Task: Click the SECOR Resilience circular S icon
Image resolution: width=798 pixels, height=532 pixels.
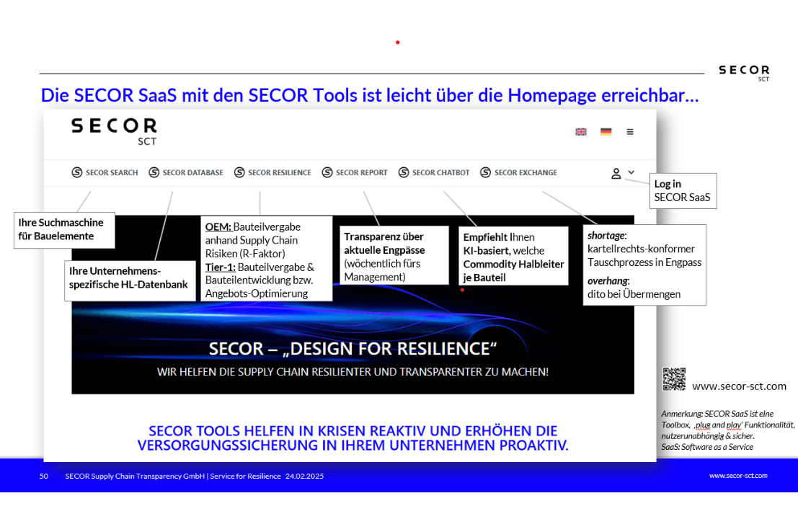Action: tap(239, 173)
